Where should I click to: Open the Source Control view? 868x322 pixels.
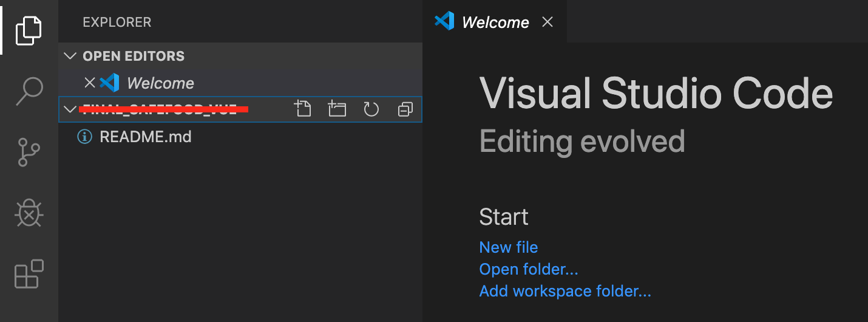click(29, 152)
